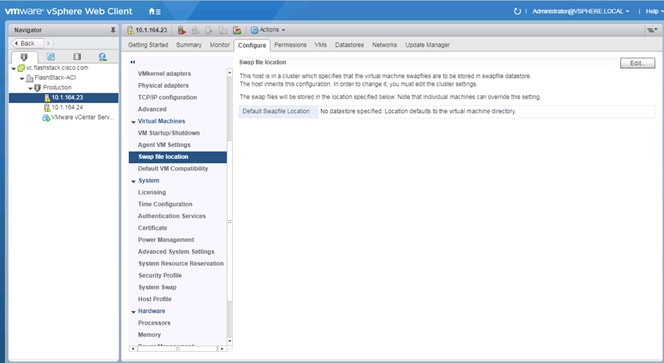This screenshot has height=363, width=664.
Task: Click the side menu horizontal scroll left arrow
Action: click(133, 349)
